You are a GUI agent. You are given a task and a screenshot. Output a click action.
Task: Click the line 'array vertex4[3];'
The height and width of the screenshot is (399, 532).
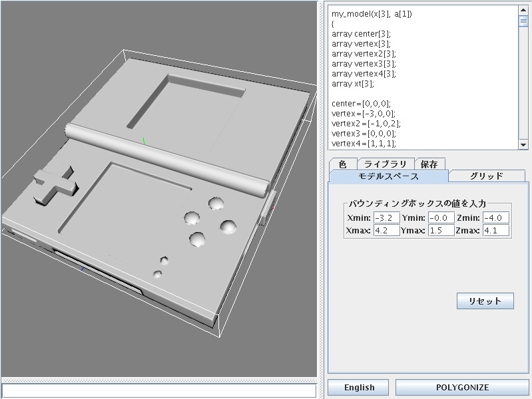364,74
